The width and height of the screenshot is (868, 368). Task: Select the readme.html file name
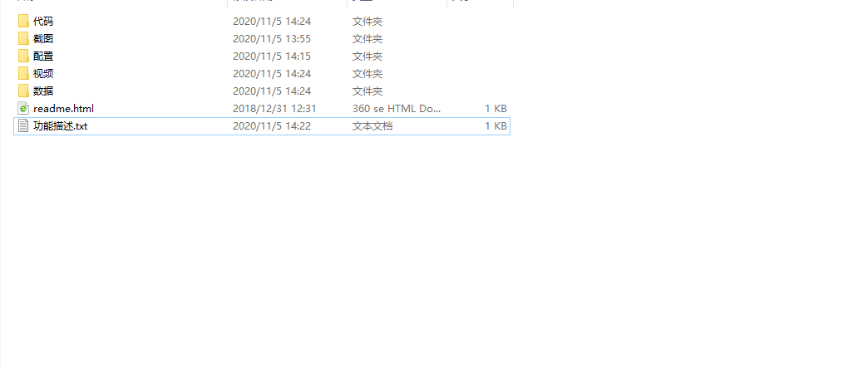pos(64,109)
